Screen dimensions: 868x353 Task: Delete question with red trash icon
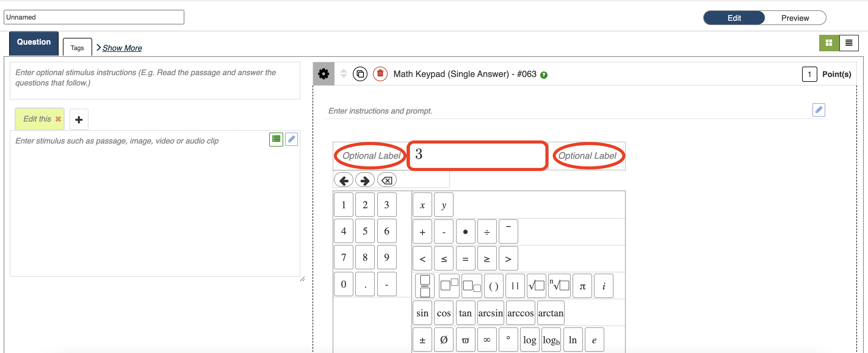tap(380, 74)
